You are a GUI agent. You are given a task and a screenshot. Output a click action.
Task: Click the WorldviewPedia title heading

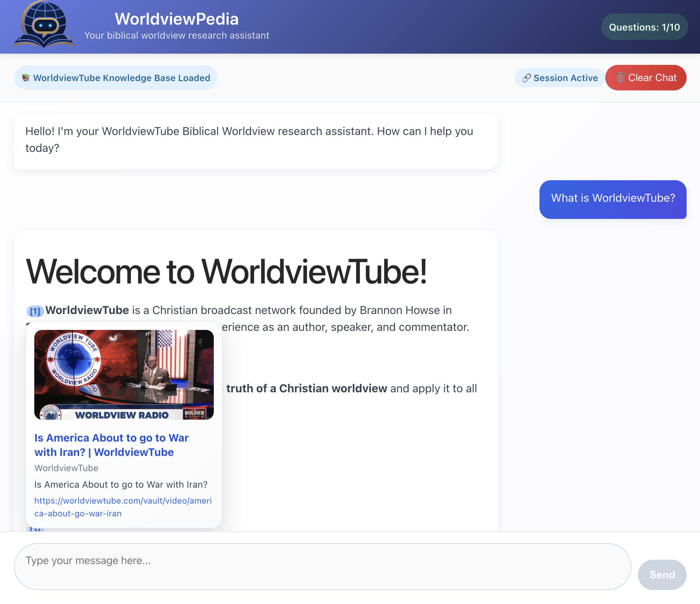coord(177,19)
